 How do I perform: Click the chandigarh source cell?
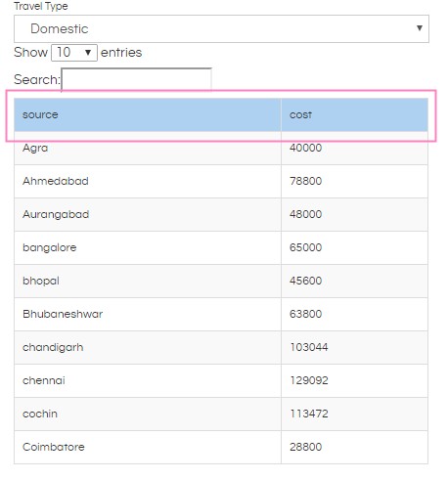pyautogui.click(x=148, y=348)
